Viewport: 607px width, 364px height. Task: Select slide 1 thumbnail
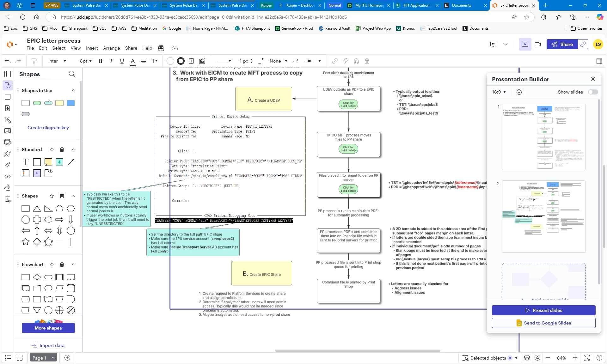click(x=543, y=137)
